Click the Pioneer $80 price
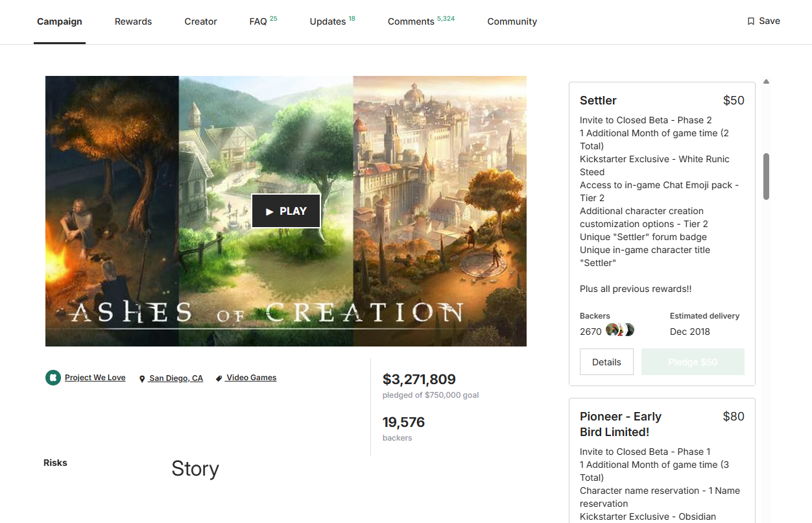This screenshot has height=523, width=812. click(x=734, y=417)
